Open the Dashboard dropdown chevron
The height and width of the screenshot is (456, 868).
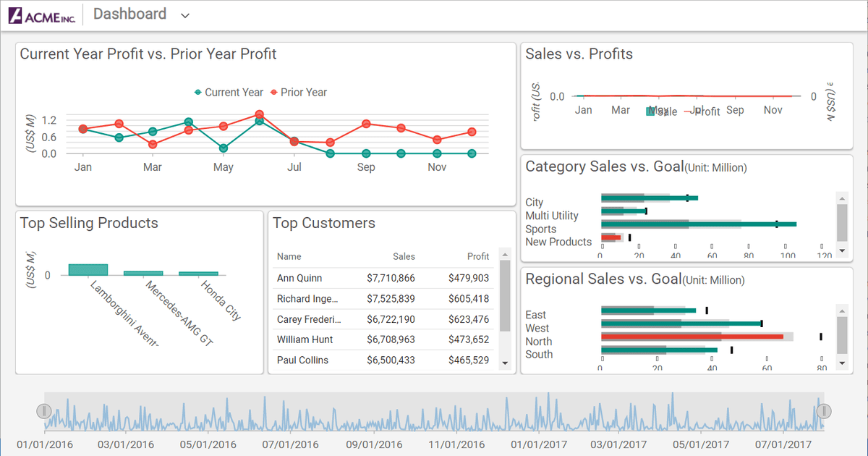pyautogui.click(x=185, y=16)
